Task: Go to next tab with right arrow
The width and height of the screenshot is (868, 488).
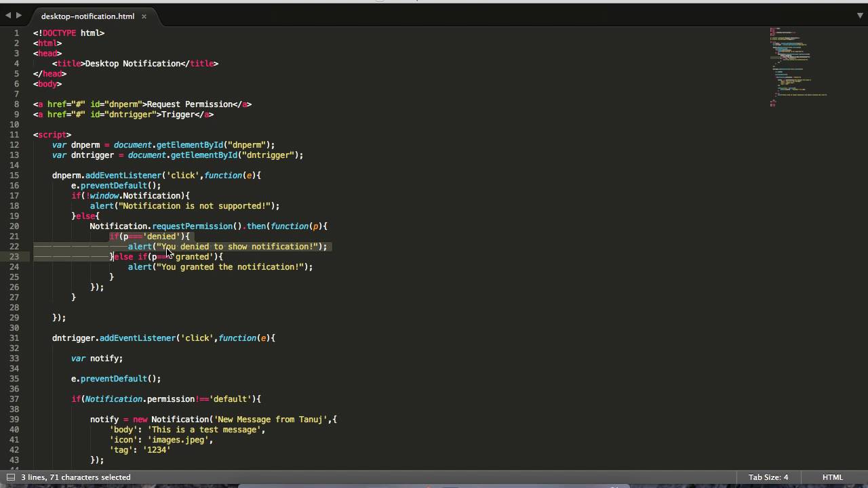Action: point(18,15)
